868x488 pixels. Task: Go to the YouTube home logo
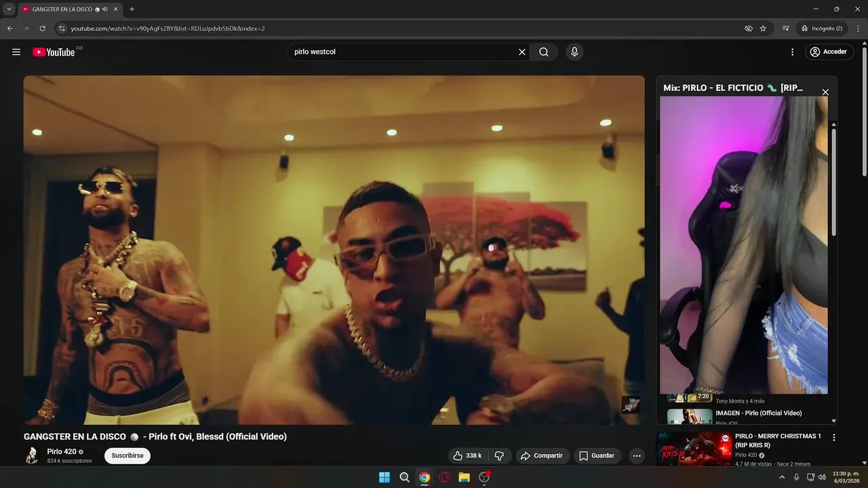coord(54,52)
